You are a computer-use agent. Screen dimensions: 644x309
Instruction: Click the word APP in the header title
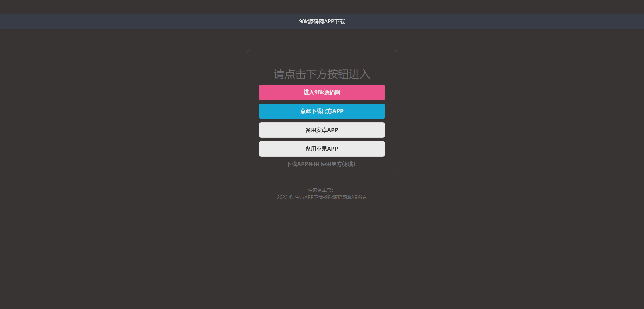point(329,22)
